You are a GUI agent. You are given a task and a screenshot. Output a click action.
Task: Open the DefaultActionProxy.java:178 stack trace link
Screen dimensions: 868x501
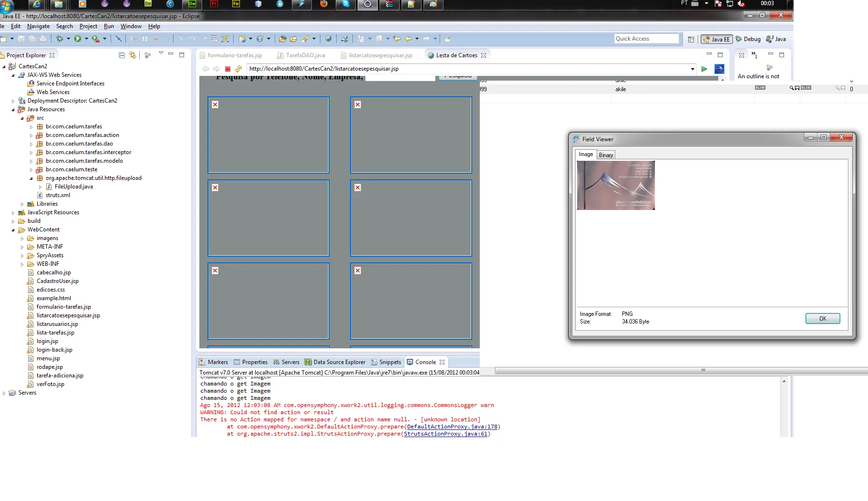pyautogui.click(x=452, y=427)
